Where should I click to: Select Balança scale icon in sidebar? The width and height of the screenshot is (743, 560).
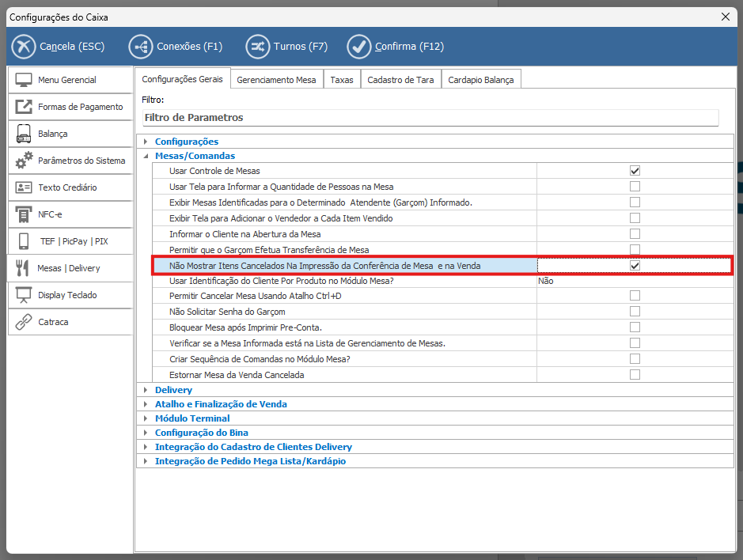point(24,134)
